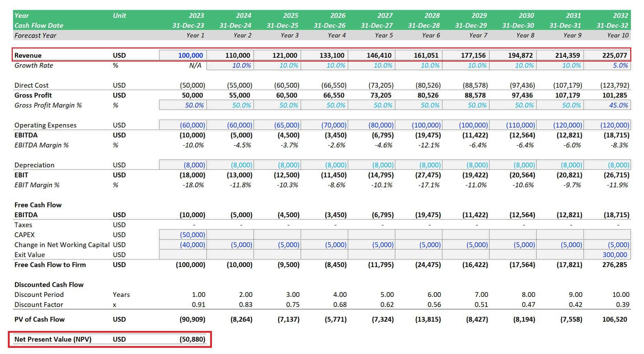Click the Discount Factor label
The image size is (644, 354).
click(39, 305)
